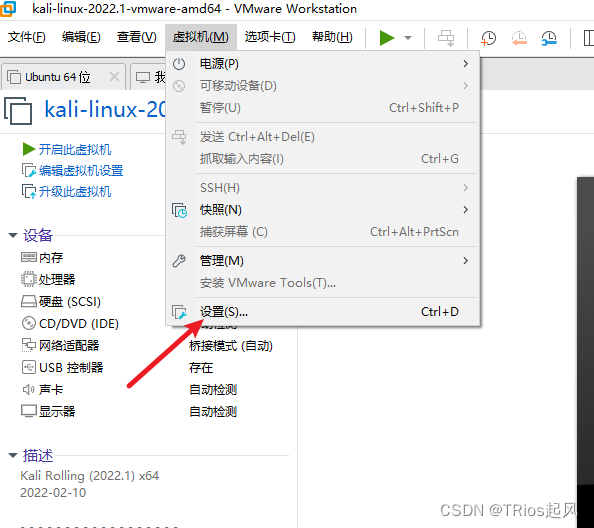Click the VM tab icon next to kali-linux title

click(18, 111)
